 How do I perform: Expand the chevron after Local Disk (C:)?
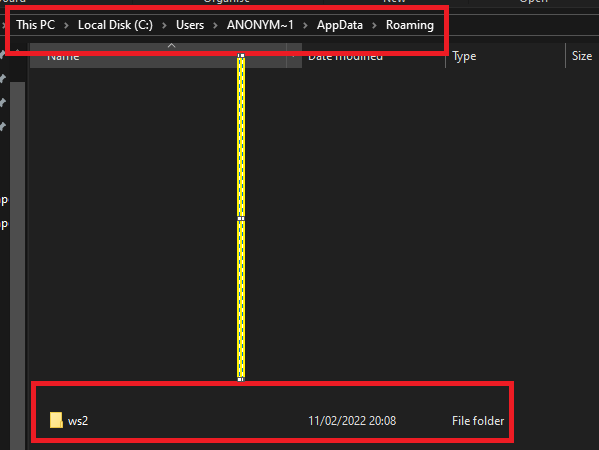click(x=164, y=25)
